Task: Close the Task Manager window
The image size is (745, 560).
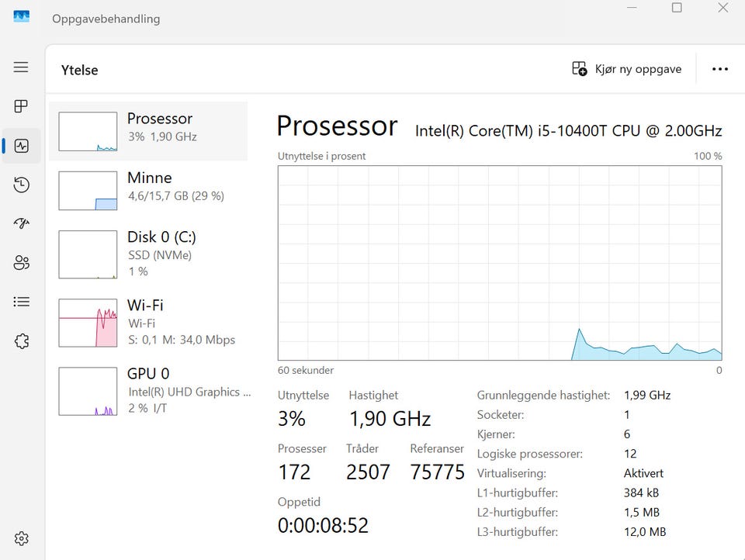Action: pos(722,8)
